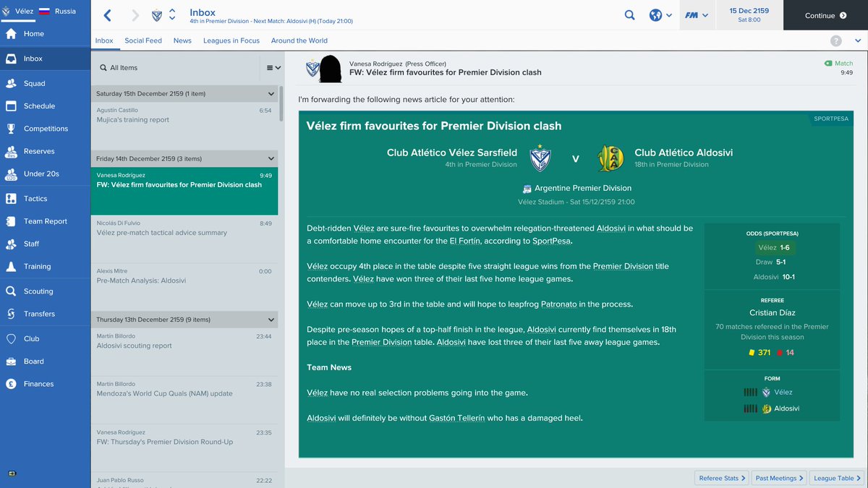
Task: Select Inbox in the sidebar
Action: pos(45,59)
